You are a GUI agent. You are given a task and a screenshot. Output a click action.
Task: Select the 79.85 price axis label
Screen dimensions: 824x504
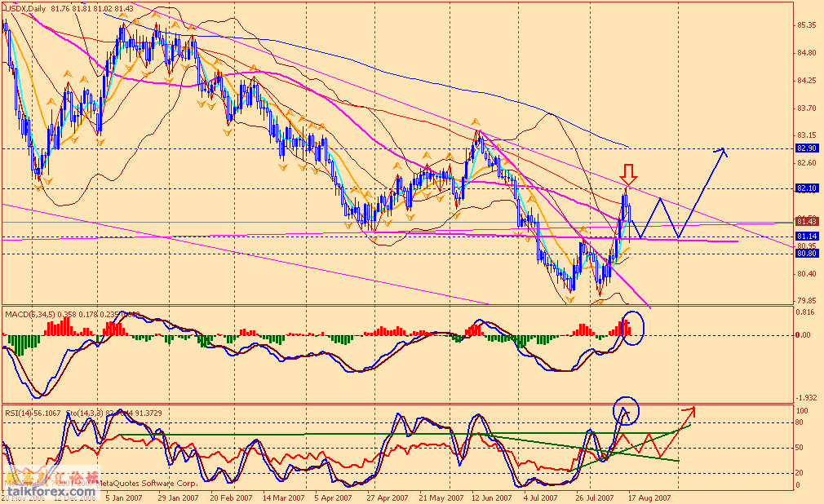point(807,301)
